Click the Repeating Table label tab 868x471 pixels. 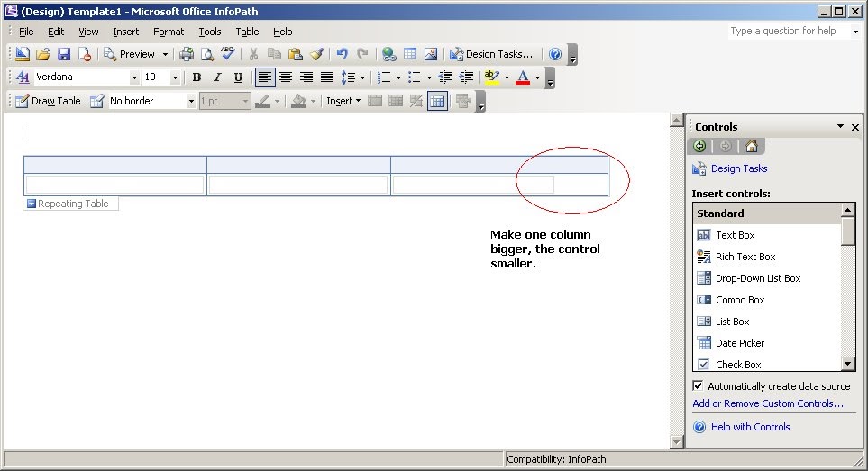click(x=70, y=204)
